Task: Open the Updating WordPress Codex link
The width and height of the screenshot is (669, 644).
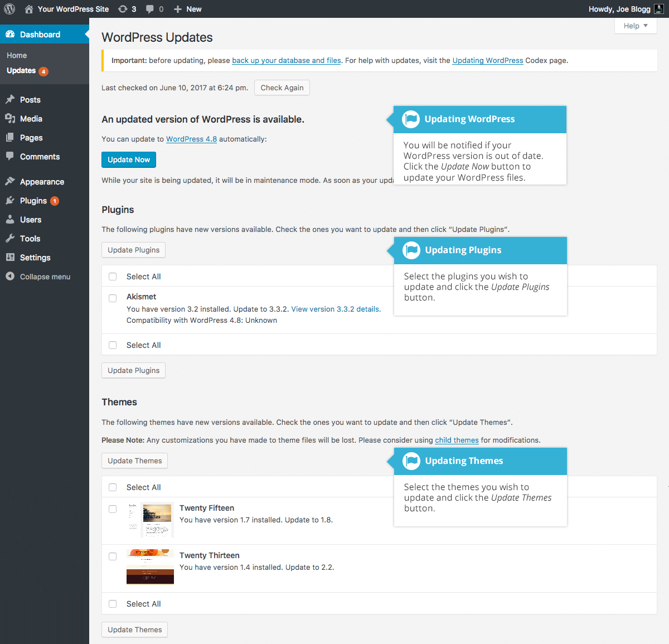Action: tap(488, 60)
